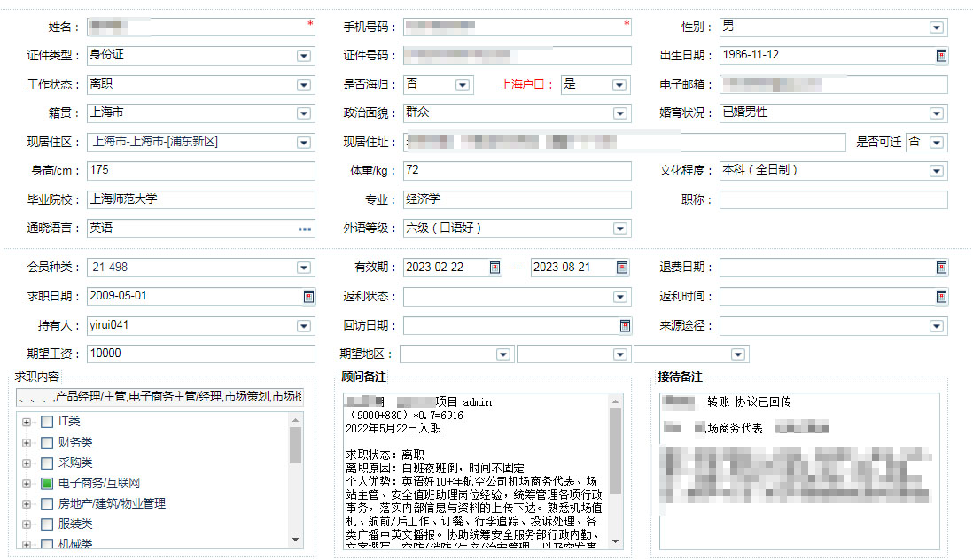Check the 采购类 checkbox
The width and height of the screenshot is (973, 560).
47,463
